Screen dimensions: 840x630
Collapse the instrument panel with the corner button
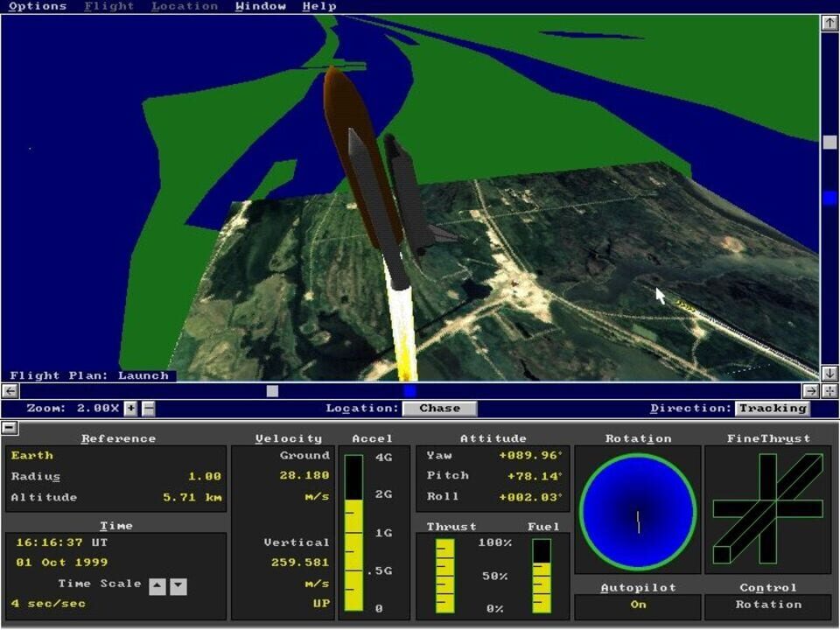pyautogui.click(x=10, y=427)
